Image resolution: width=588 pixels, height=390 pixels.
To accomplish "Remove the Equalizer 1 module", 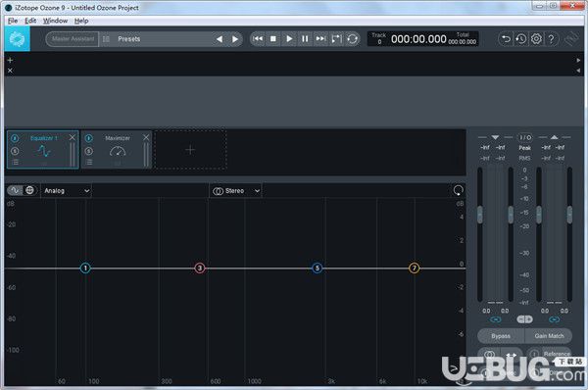I will point(72,137).
